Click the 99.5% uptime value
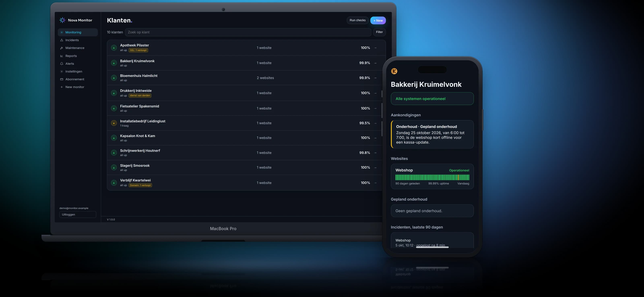This screenshot has height=297, width=644. pos(364,123)
